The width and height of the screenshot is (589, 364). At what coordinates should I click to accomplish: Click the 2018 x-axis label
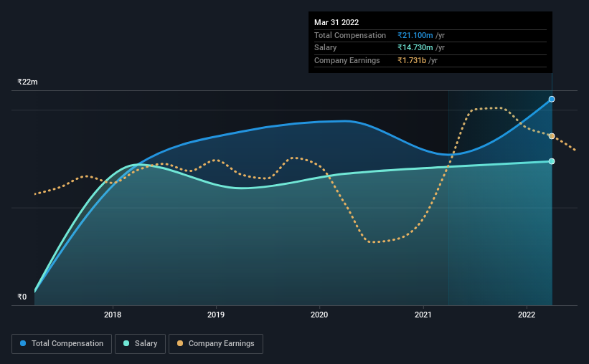click(x=113, y=315)
